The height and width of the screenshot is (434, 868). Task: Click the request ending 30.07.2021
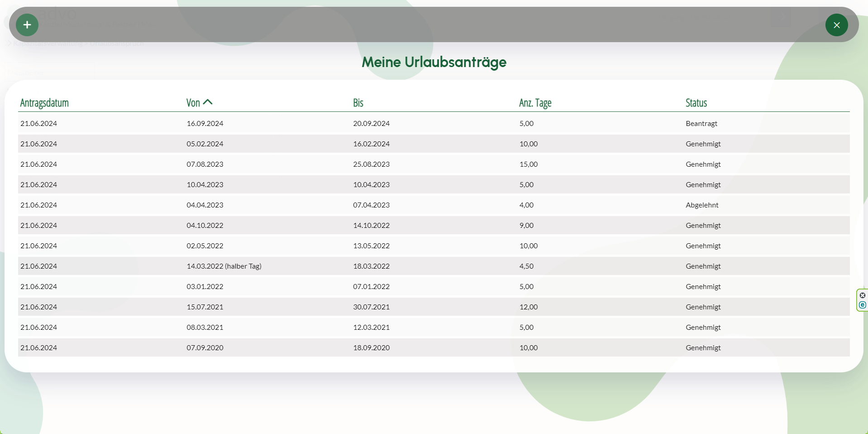(x=371, y=307)
